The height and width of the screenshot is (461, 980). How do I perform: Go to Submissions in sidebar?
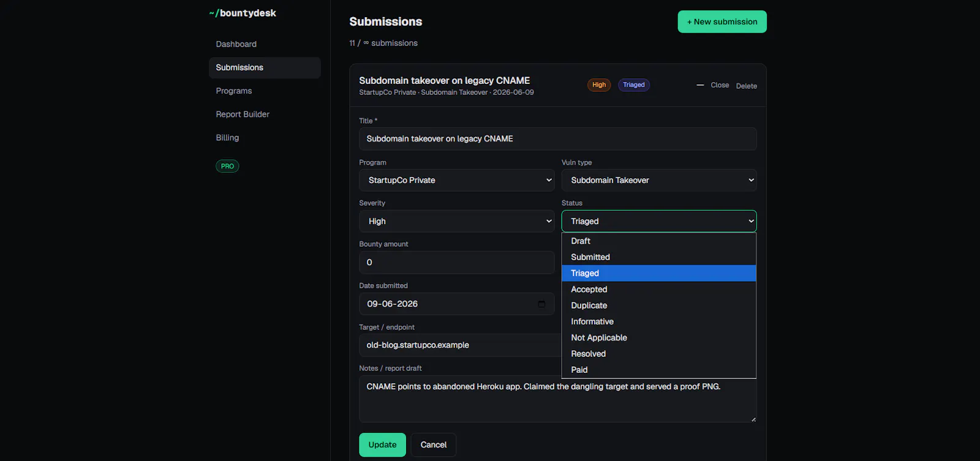click(x=265, y=67)
